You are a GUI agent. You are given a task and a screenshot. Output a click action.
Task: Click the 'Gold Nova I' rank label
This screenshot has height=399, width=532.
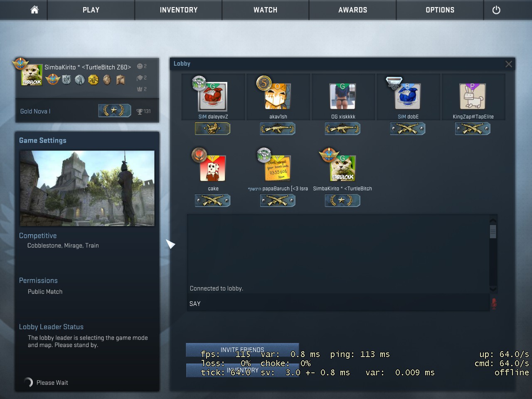pos(35,111)
